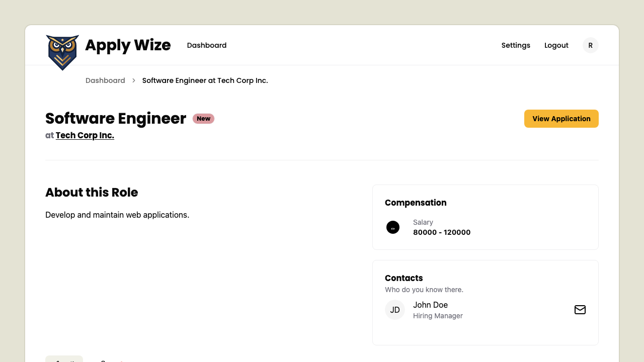Click the Logout option
This screenshot has width=644, height=362.
556,45
